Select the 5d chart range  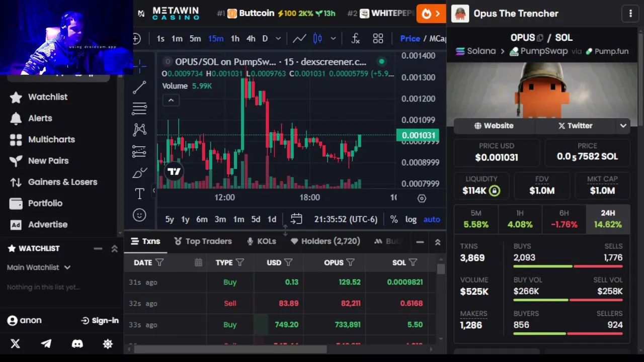[x=256, y=219]
